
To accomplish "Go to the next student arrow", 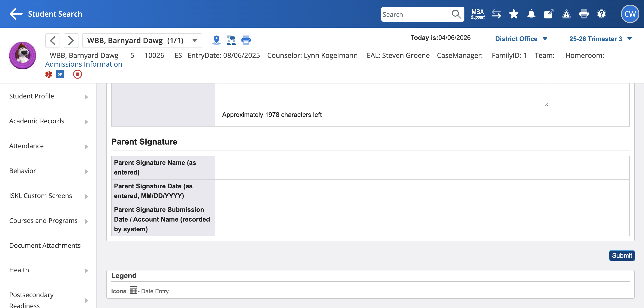I will click(71, 40).
